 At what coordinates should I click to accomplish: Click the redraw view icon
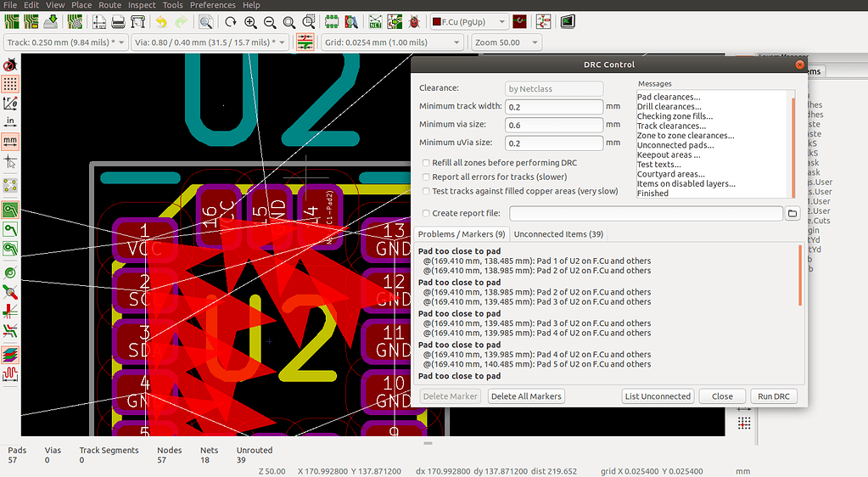click(x=231, y=21)
